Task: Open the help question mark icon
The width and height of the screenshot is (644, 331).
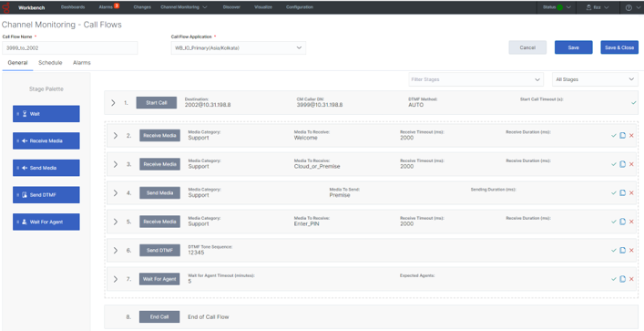Action: tap(629, 7)
